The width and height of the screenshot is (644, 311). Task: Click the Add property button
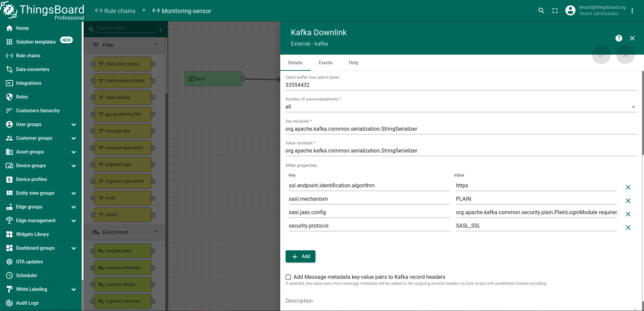click(x=300, y=256)
